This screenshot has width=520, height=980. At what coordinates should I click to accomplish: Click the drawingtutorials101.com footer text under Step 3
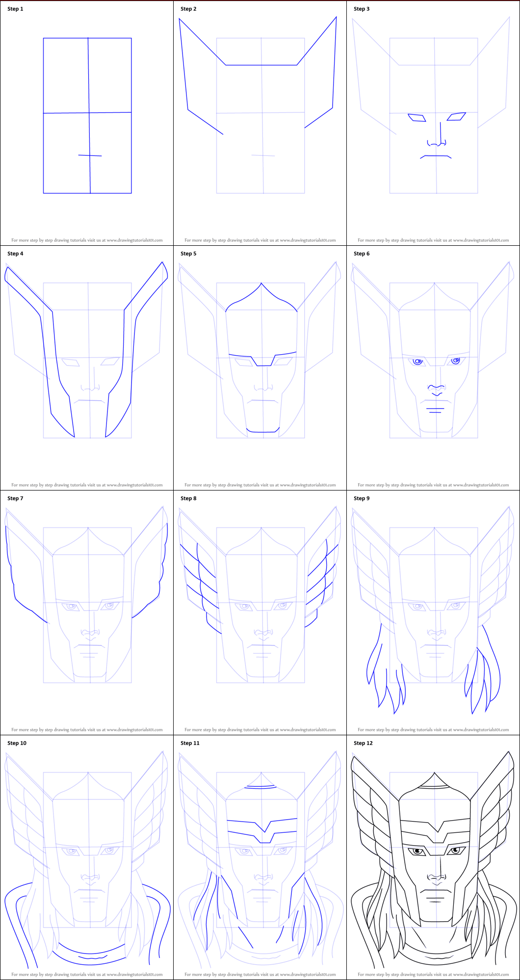(433, 240)
